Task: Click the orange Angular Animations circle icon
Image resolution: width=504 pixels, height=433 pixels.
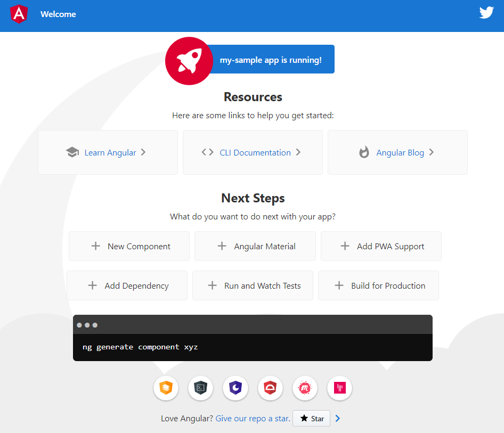Action: [166, 388]
